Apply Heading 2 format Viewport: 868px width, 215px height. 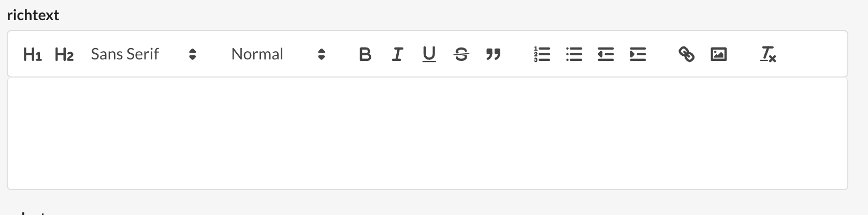(64, 54)
